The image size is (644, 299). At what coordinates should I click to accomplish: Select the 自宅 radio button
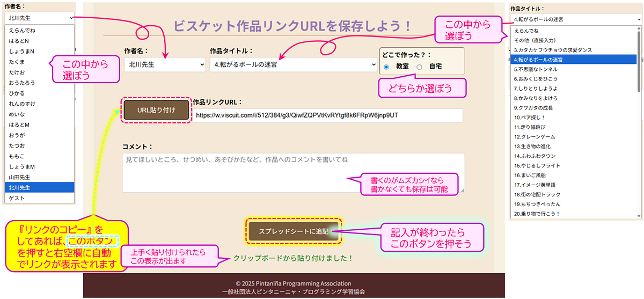420,67
